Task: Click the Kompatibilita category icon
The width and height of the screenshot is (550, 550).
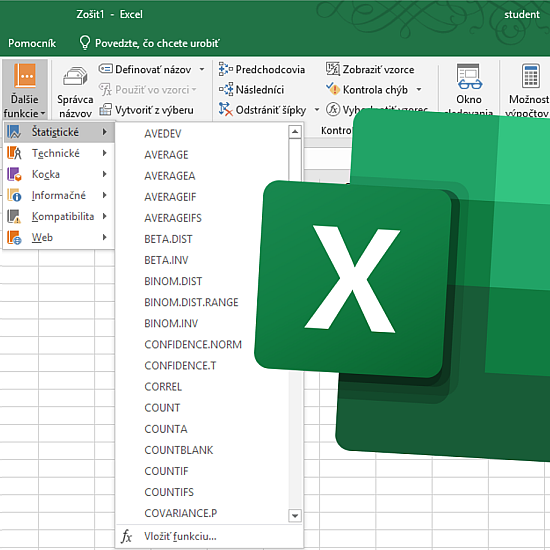Action: click(x=14, y=216)
